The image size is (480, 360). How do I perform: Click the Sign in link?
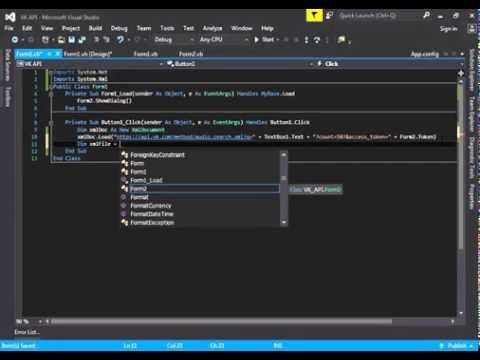[448, 29]
